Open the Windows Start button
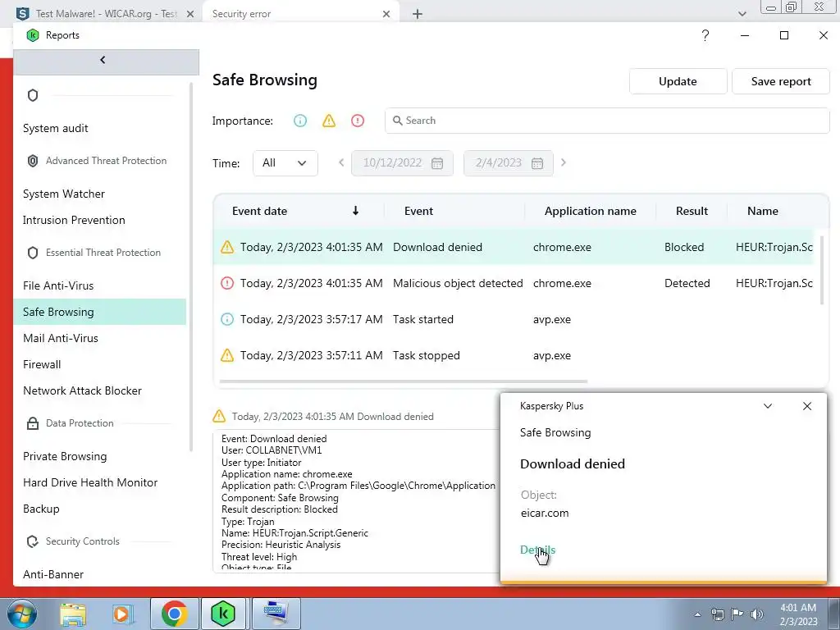The image size is (840, 630). pyautogui.click(x=21, y=614)
